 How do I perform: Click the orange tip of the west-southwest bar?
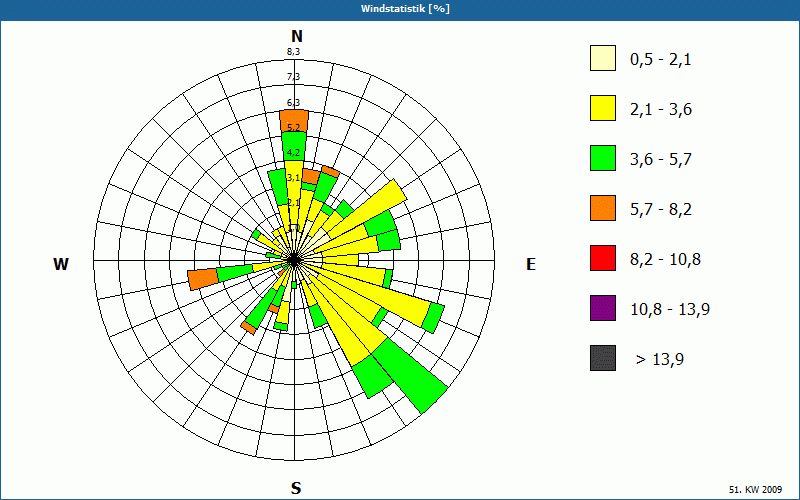pyautogui.click(x=203, y=280)
